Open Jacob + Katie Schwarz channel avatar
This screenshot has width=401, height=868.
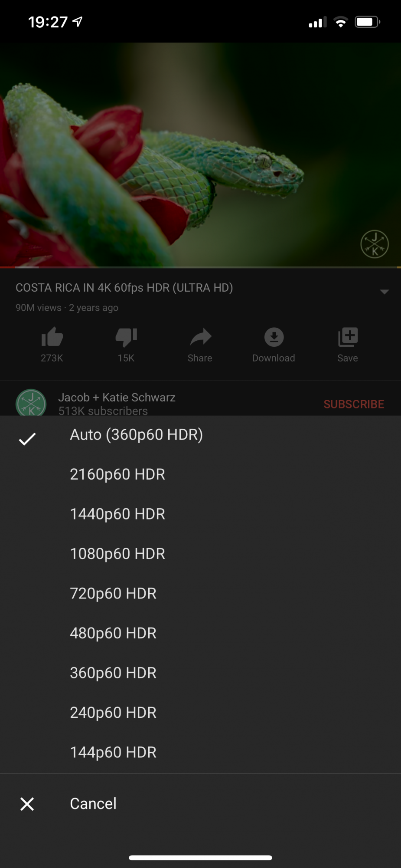(x=31, y=402)
